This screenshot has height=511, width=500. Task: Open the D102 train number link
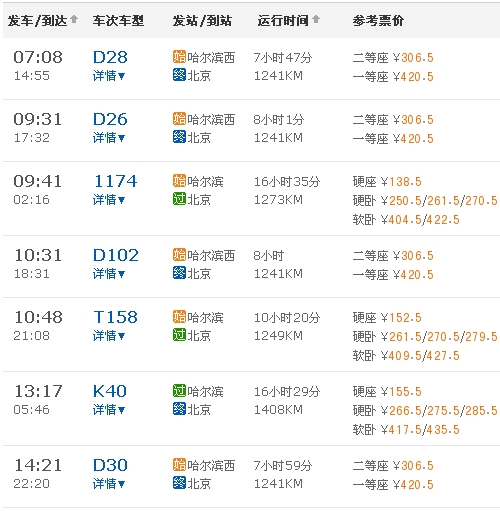click(x=115, y=255)
